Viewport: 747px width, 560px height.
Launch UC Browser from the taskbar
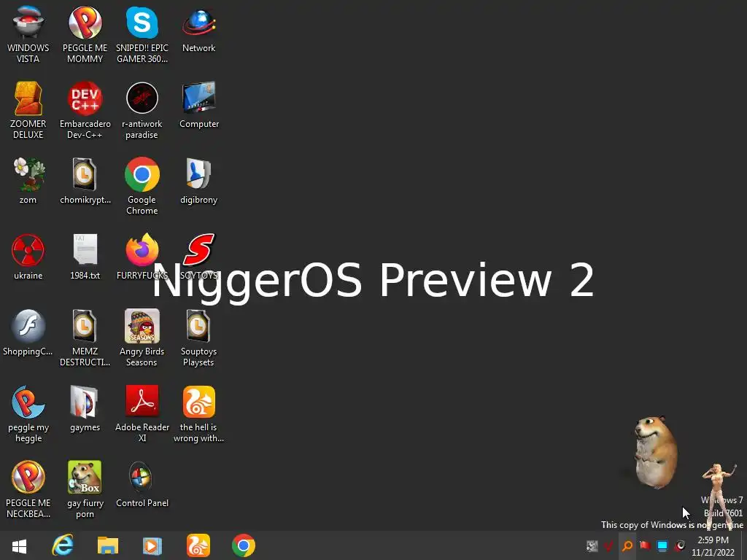(x=198, y=545)
